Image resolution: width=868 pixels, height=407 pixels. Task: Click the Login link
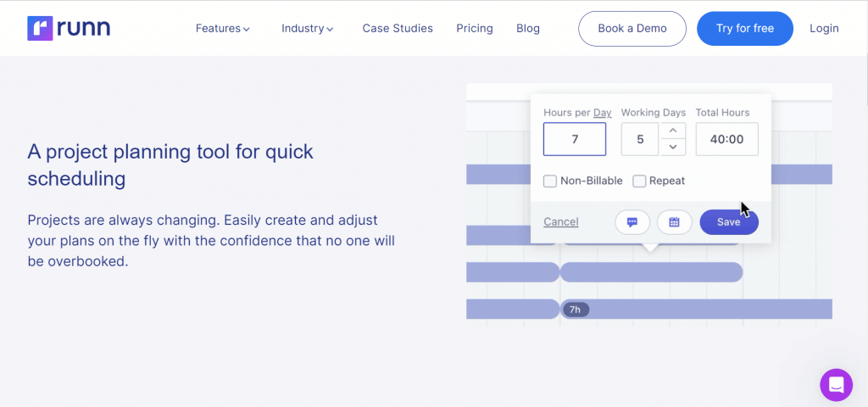tap(824, 28)
